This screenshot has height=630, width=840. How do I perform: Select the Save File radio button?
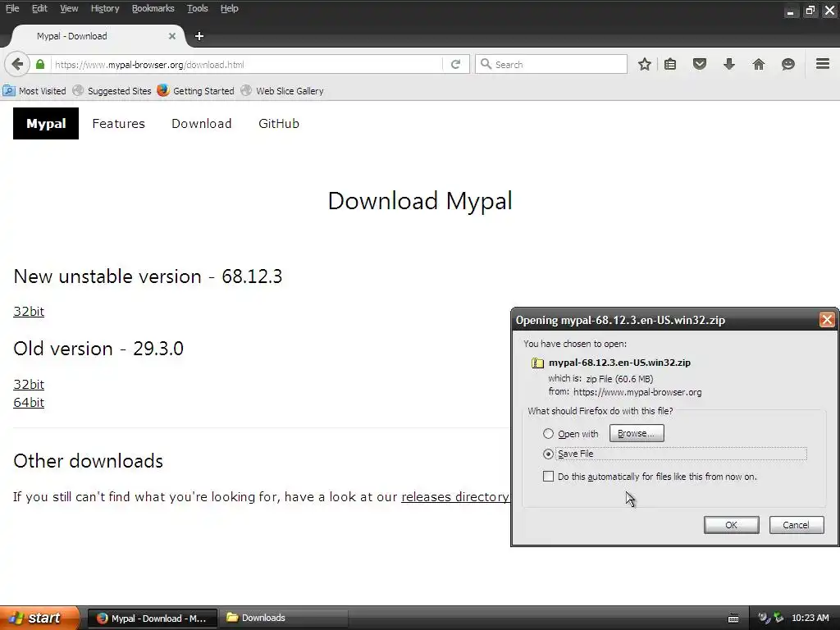tap(548, 454)
